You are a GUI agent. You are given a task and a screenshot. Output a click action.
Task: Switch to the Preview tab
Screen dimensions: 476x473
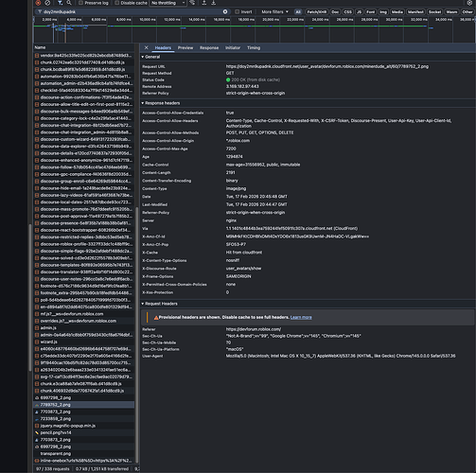click(x=185, y=47)
